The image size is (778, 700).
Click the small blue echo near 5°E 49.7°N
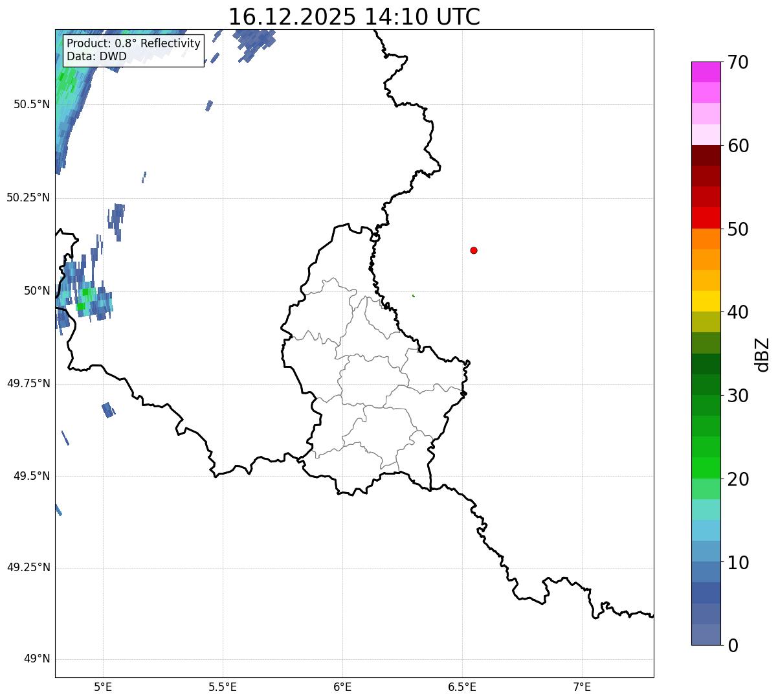[x=108, y=410]
